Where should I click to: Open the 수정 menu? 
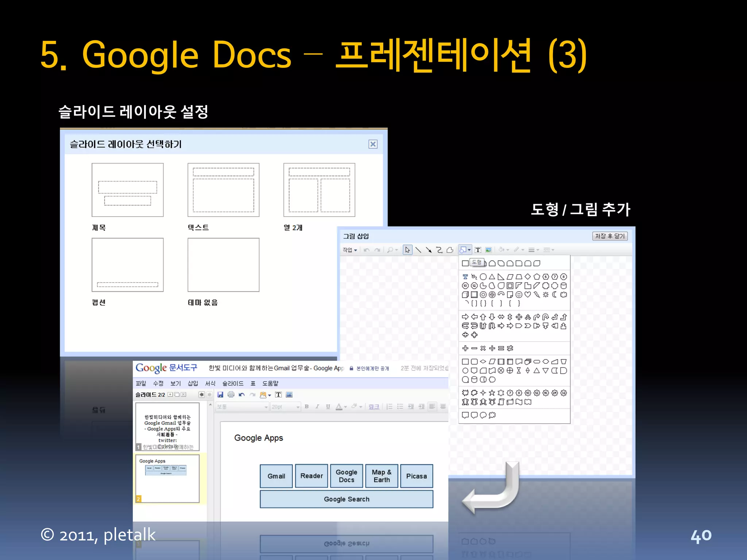pos(158,383)
